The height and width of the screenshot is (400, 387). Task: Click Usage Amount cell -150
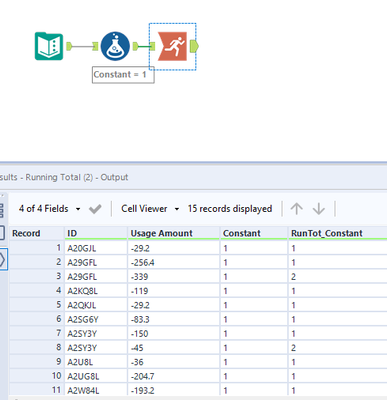[173, 334]
